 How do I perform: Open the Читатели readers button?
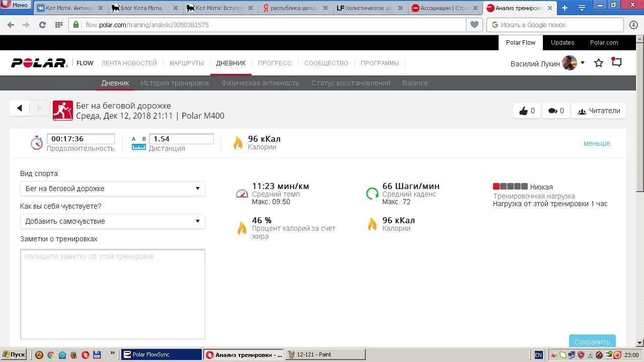599,111
